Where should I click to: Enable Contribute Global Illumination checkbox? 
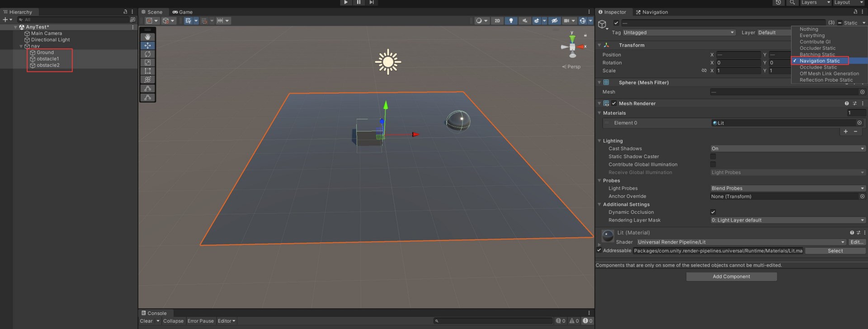coord(713,164)
